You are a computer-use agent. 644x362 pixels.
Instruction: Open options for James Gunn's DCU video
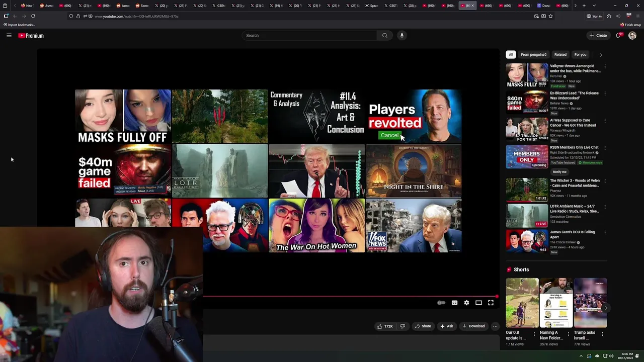[605, 233]
